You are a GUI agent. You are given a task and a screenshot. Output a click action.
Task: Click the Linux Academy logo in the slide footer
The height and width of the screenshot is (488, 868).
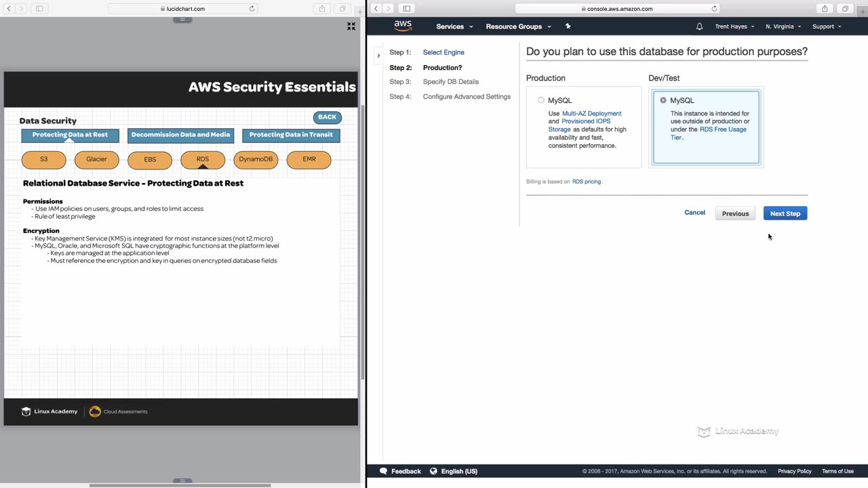tap(50, 411)
